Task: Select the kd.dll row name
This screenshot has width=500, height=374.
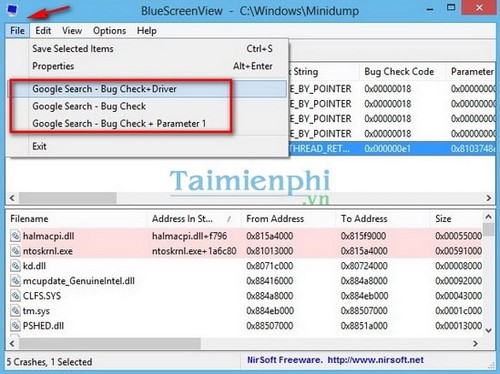Action: coord(34,266)
